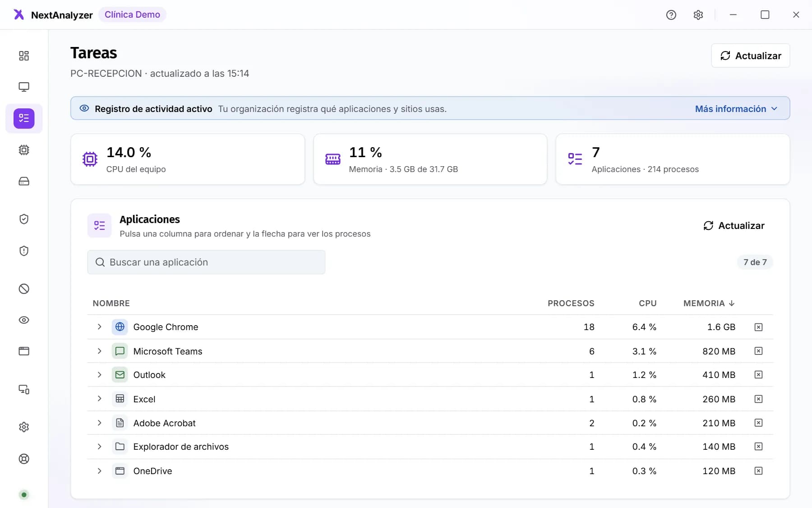The image size is (812, 508).
Task: Open the CPU chip sidebar icon
Action: [24, 150]
